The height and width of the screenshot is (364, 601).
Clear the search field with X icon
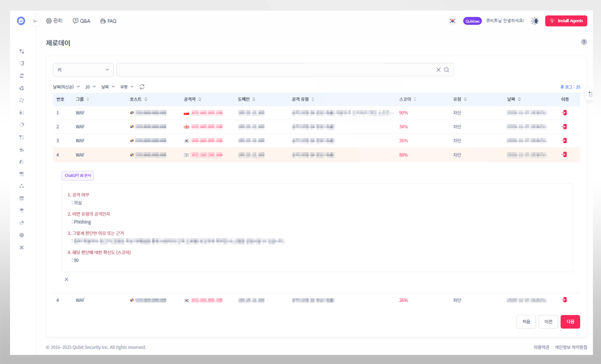(438, 70)
